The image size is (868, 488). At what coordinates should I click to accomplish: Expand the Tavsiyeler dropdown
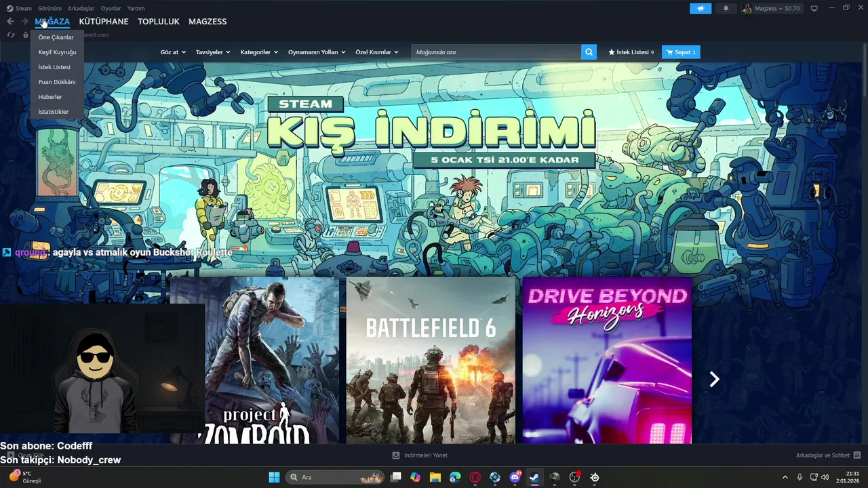pos(213,52)
